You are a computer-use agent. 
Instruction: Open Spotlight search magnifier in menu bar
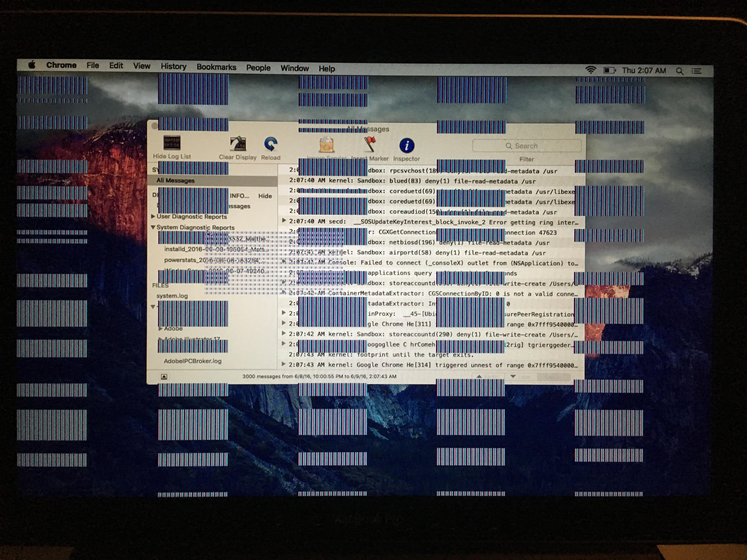pyautogui.click(x=679, y=71)
